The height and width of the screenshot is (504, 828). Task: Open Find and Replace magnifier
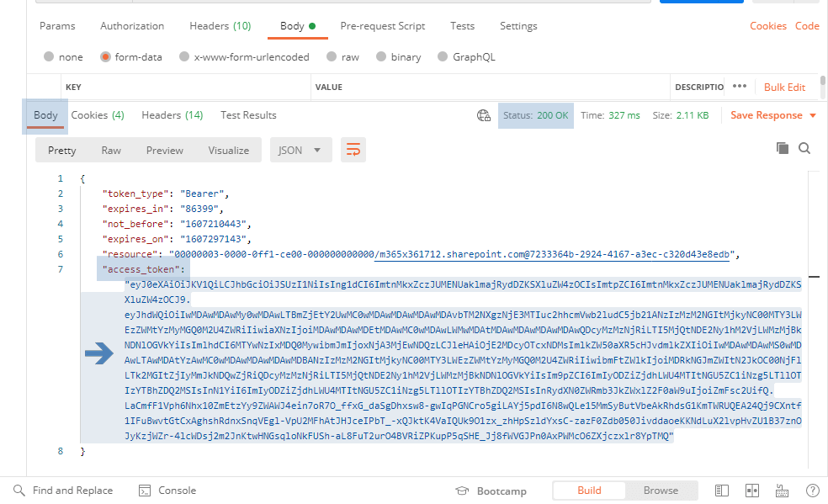point(19,491)
